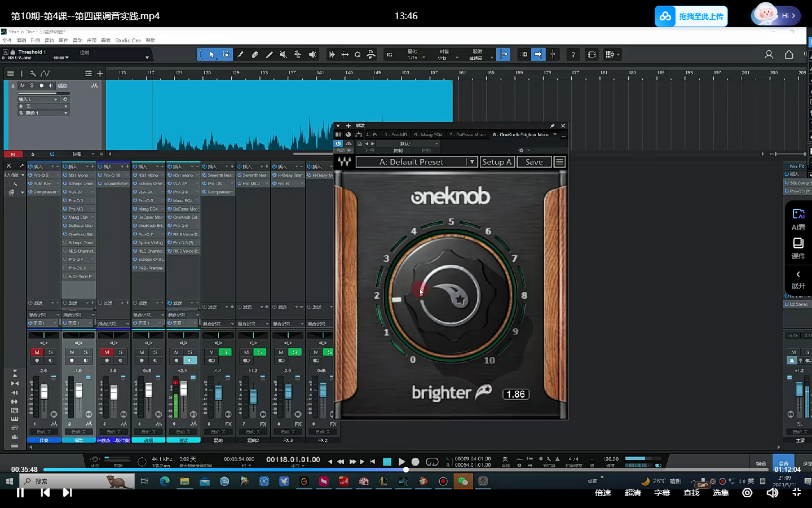
Task: Arm record on track 2
Action: pos(41,86)
